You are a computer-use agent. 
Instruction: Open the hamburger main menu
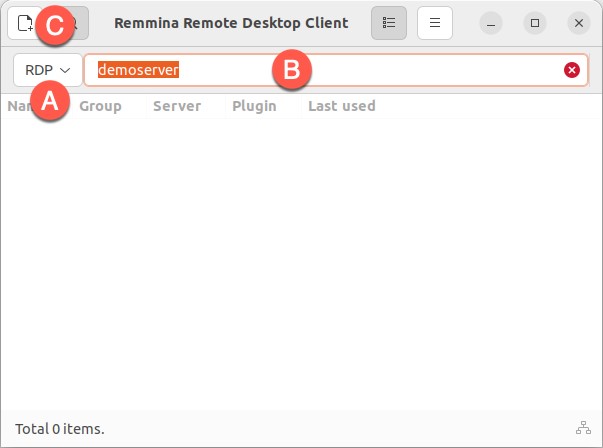pyautogui.click(x=435, y=23)
